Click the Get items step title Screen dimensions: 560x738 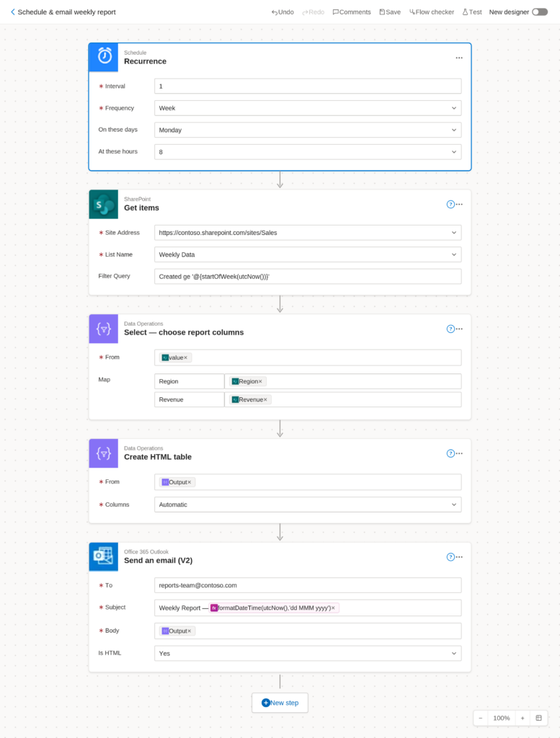click(x=141, y=208)
